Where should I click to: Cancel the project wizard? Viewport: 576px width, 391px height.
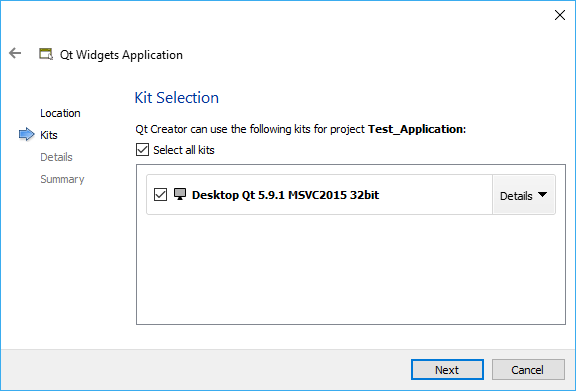528,370
